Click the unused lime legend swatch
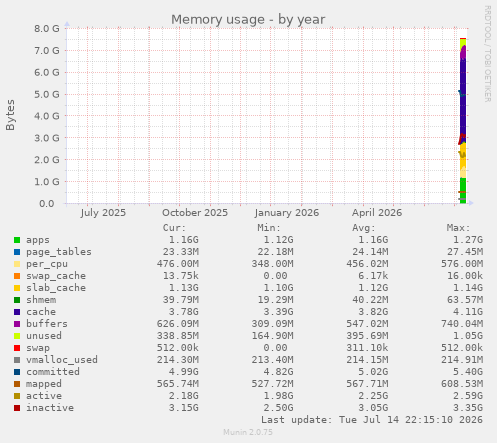The height and width of the screenshot is (443, 497). click(17, 336)
